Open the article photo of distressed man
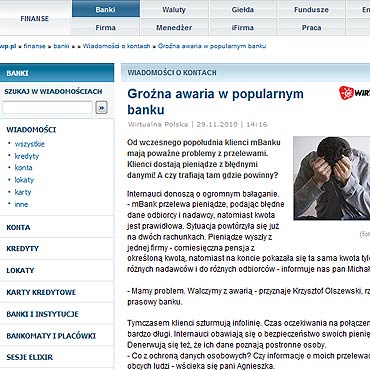The height and width of the screenshot is (370, 370). (x=332, y=178)
